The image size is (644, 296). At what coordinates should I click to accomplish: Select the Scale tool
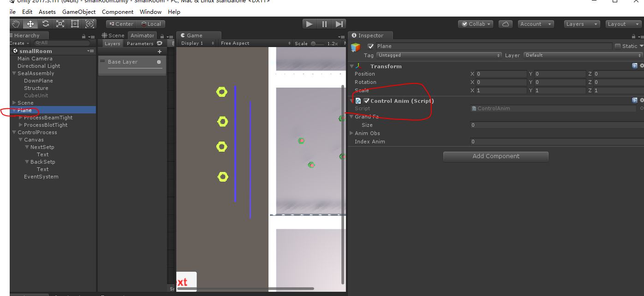(60, 24)
